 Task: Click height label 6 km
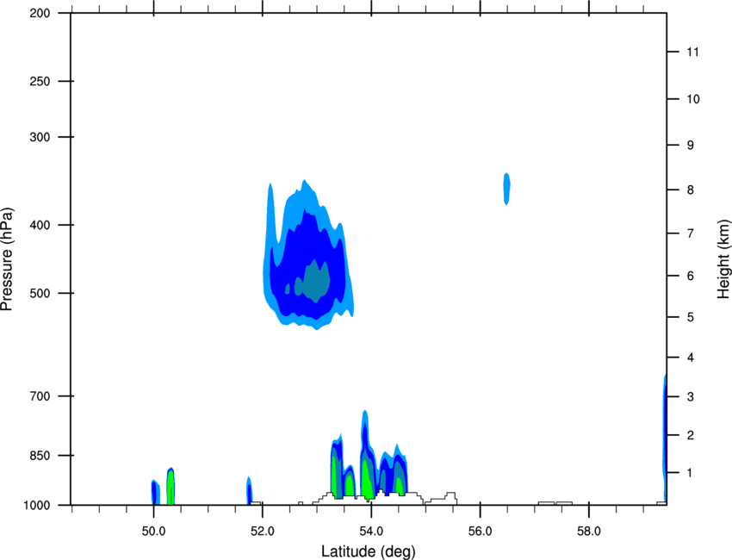click(x=691, y=276)
